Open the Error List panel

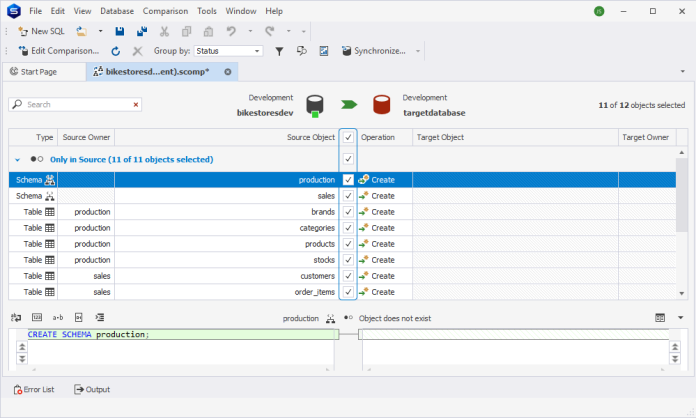pyautogui.click(x=35, y=389)
